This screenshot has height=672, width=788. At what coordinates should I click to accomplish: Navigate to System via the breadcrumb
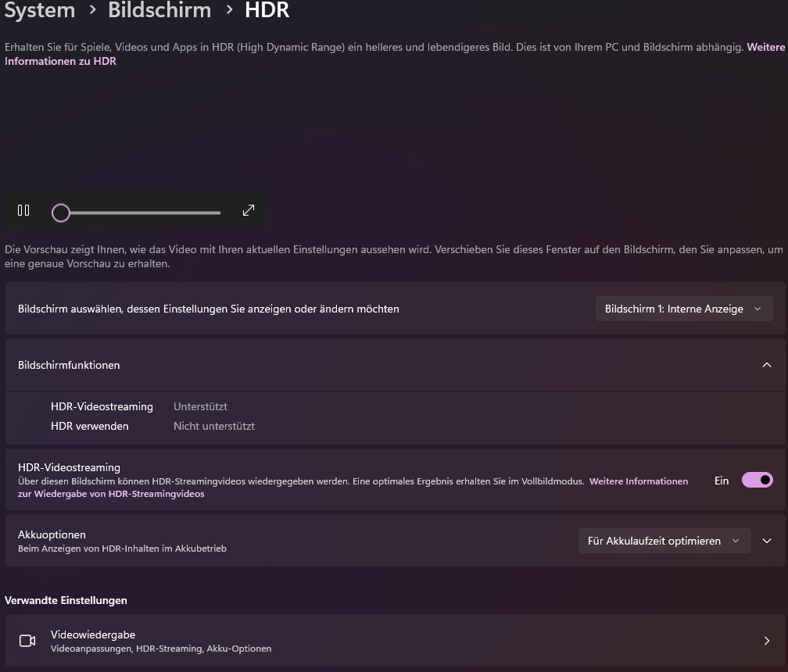tap(39, 11)
